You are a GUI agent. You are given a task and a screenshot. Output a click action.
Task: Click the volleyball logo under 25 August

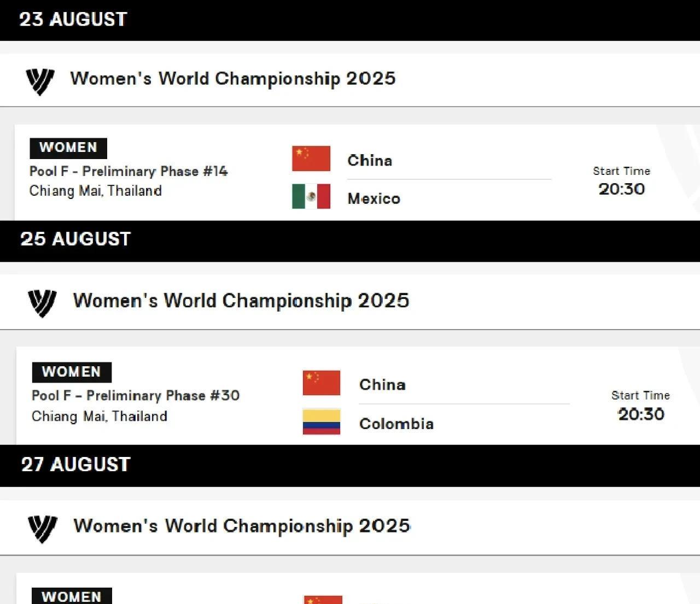pos(42,303)
